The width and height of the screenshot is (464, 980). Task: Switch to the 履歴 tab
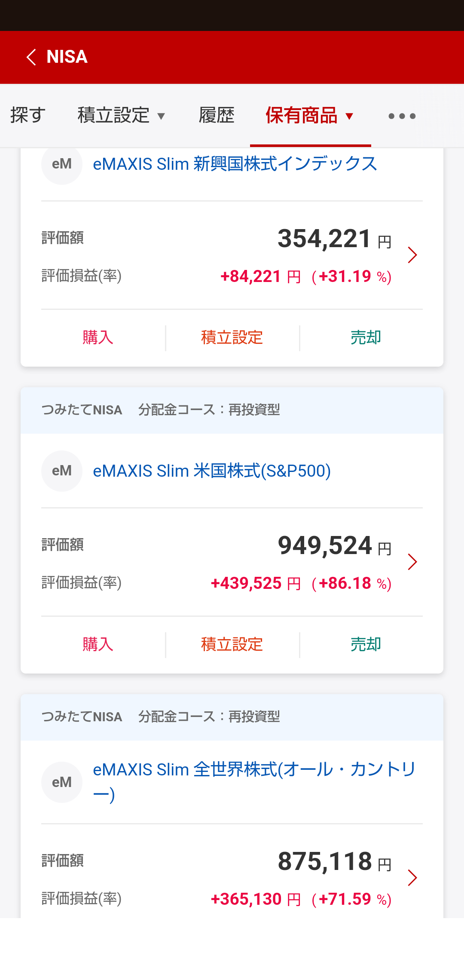coord(217,116)
